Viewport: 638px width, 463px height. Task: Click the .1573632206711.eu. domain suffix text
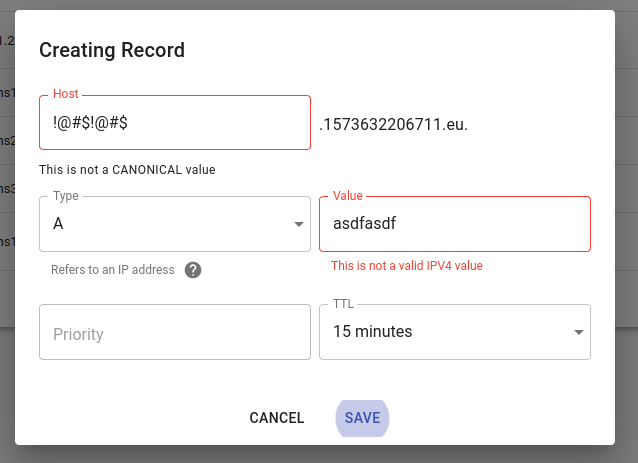(393, 124)
